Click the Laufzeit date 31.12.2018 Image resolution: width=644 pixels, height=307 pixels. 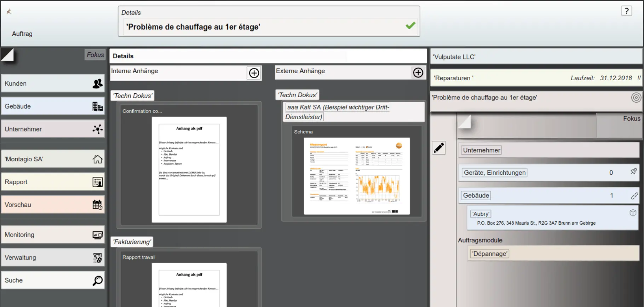616,78
